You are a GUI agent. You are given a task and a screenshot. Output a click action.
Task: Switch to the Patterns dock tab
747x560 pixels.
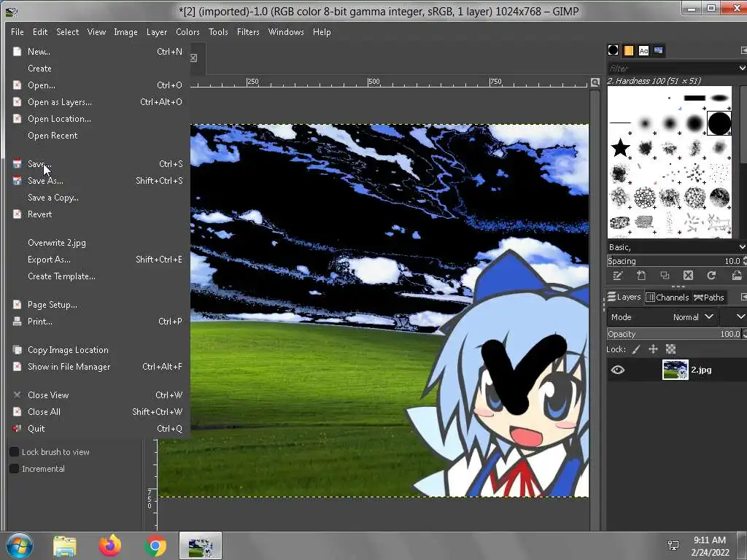coord(628,50)
